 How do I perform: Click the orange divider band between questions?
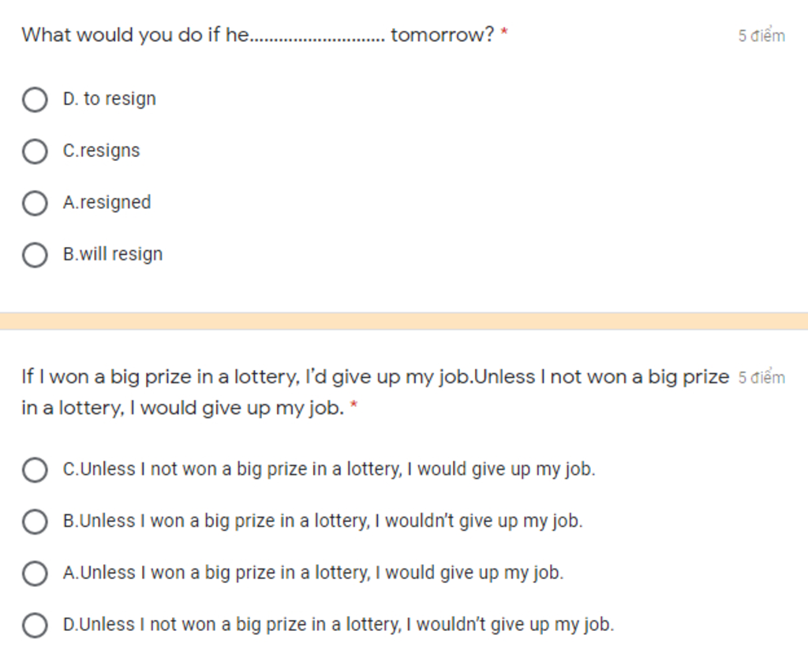point(404,321)
